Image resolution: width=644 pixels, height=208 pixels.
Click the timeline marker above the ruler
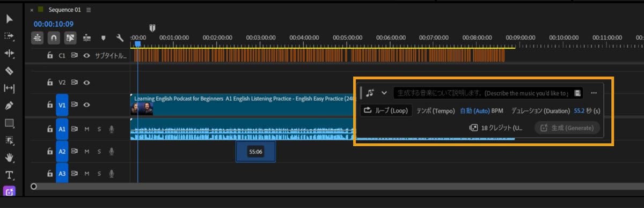(153, 28)
